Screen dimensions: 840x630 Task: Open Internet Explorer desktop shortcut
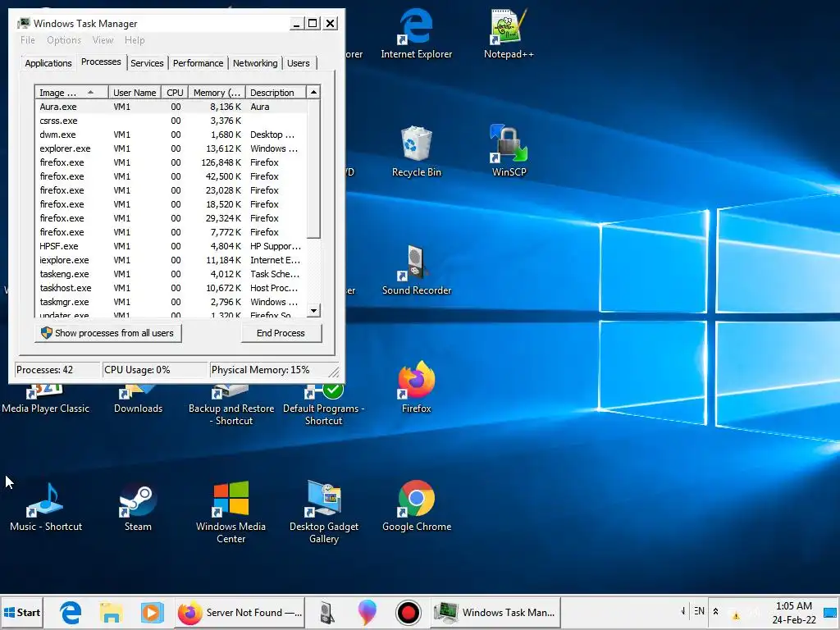tap(416, 33)
